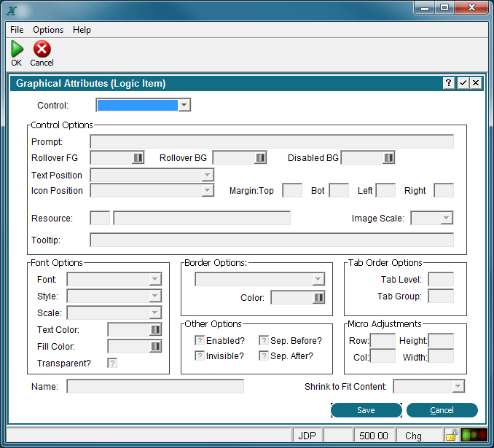Expand the Control dropdown
Screen dimensions: 494x448
pos(184,105)
